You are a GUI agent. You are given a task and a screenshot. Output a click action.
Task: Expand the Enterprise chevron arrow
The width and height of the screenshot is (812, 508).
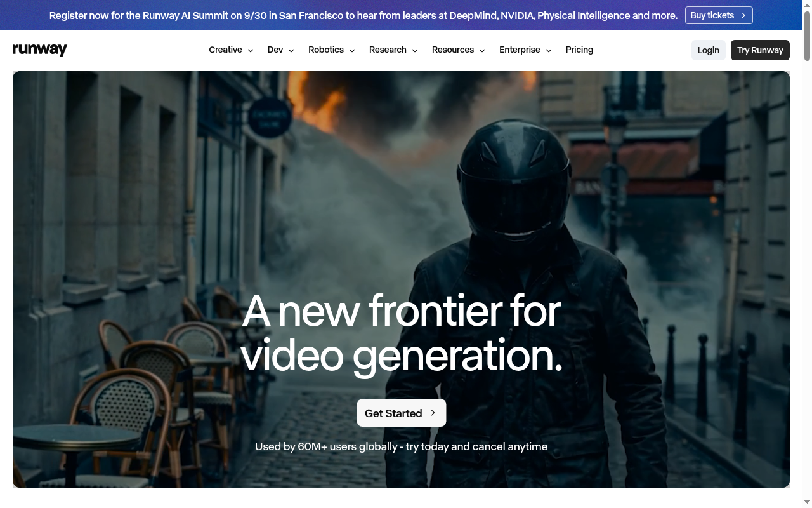point(549,50)
